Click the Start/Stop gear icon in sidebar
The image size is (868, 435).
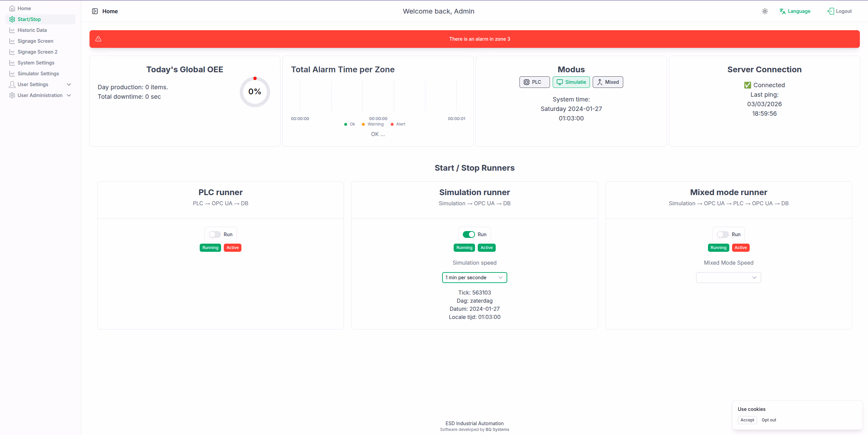click(12, 19)
